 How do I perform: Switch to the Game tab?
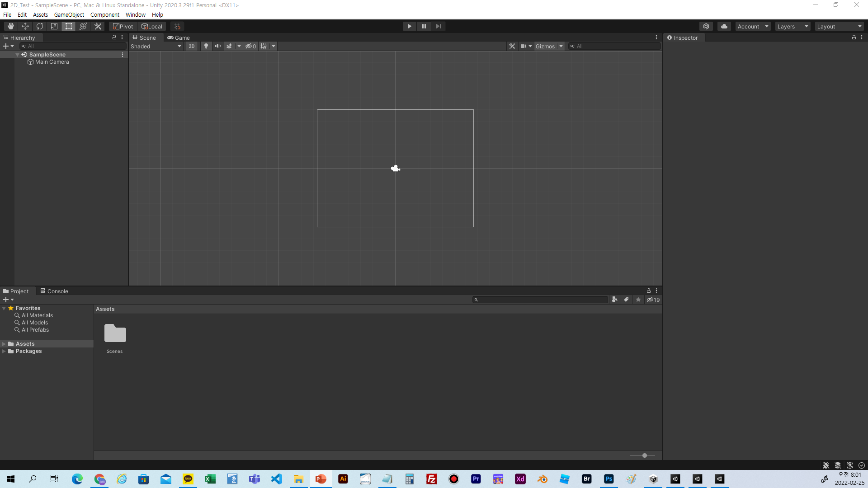tap(179, 38)
